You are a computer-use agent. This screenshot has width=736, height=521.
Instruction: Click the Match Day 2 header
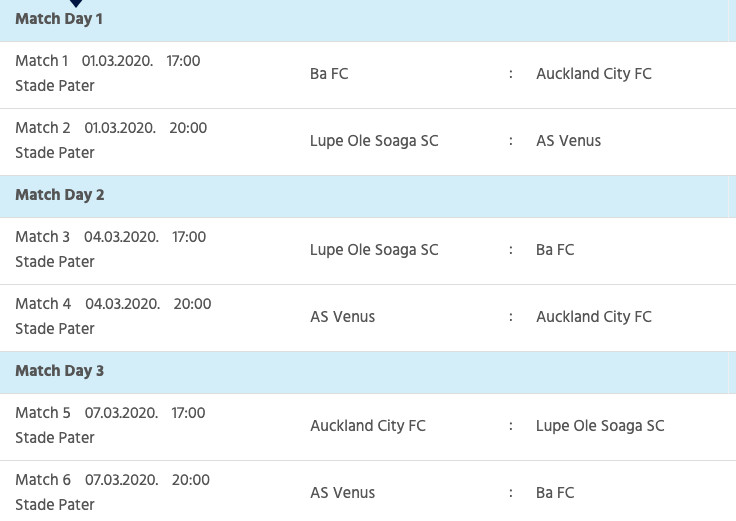click(60, 195)
